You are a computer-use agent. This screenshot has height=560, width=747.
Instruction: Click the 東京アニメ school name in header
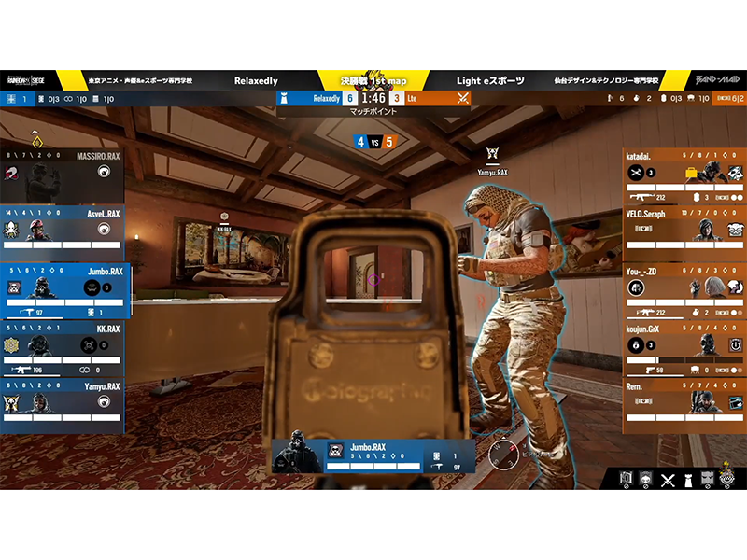pyautogui.click(x=141, y=81)
